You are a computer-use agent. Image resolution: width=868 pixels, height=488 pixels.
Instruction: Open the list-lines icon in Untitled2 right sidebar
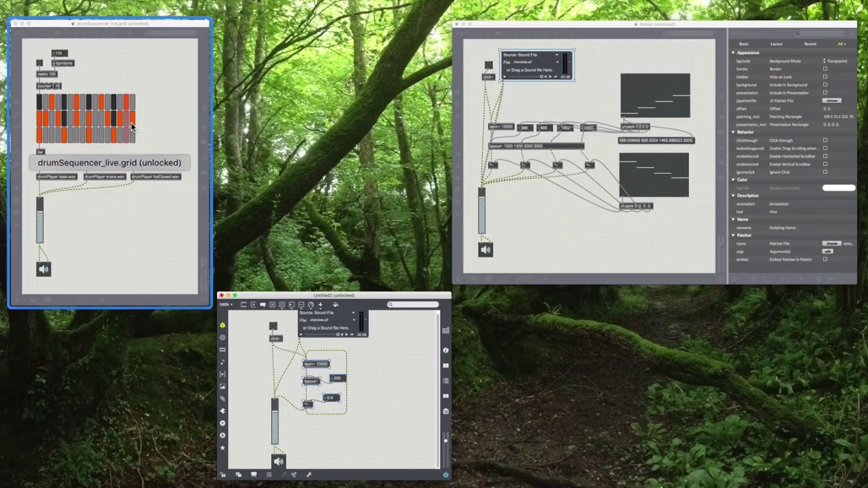pos(446,381)
